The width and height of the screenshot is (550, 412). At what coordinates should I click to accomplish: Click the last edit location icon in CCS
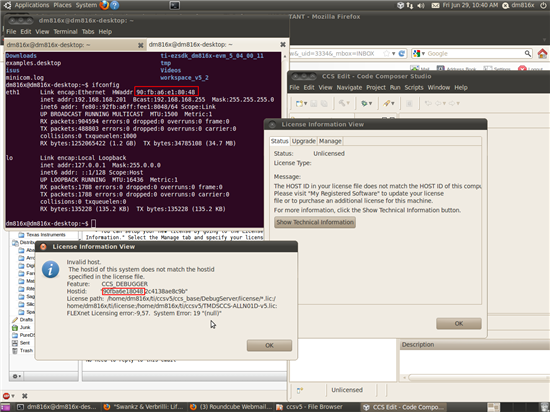click(428, 103)
